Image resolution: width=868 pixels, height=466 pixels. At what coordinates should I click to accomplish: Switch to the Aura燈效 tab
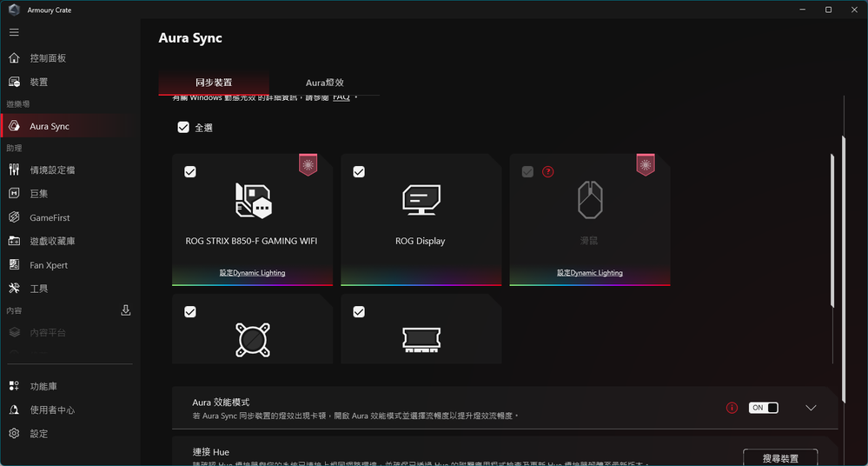[x=324, y=83]
